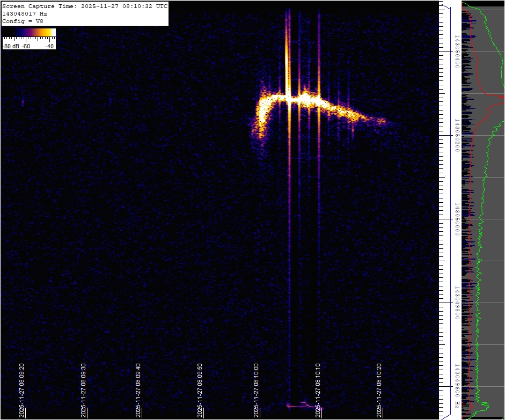Select the 143050200 frequency axis label
Screen dimensions: 505x420
457,135
